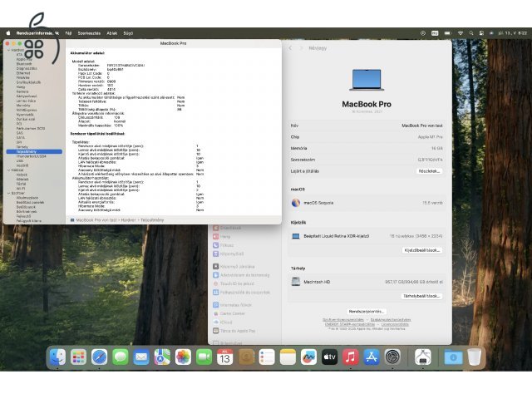
Task: Open the Photos app in the Dock
Action: 183,357
